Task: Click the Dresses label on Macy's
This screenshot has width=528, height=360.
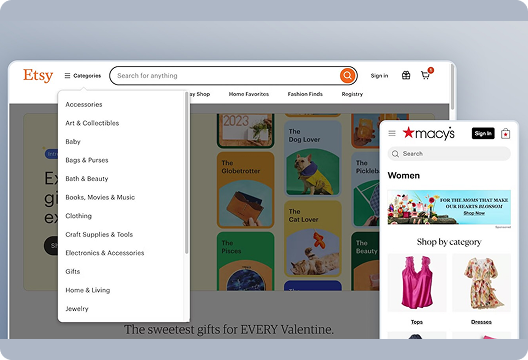Action: point(481,322)
